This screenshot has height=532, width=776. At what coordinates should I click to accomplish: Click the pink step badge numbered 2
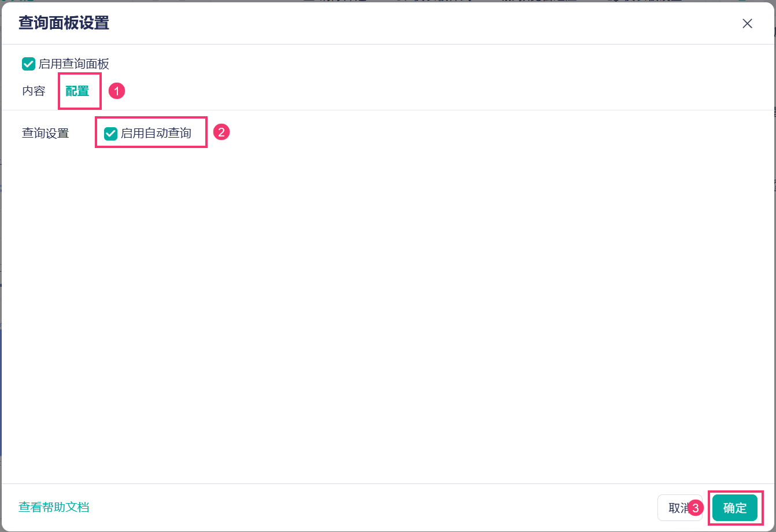[x=222, y=132]
